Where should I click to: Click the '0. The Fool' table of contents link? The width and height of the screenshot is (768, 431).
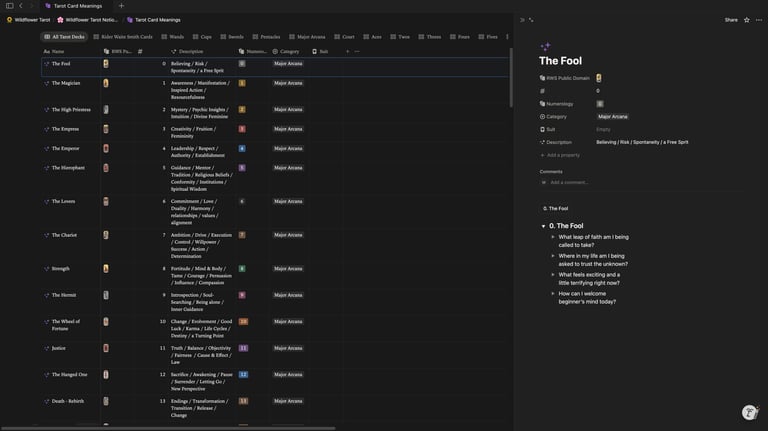point(555,209)
